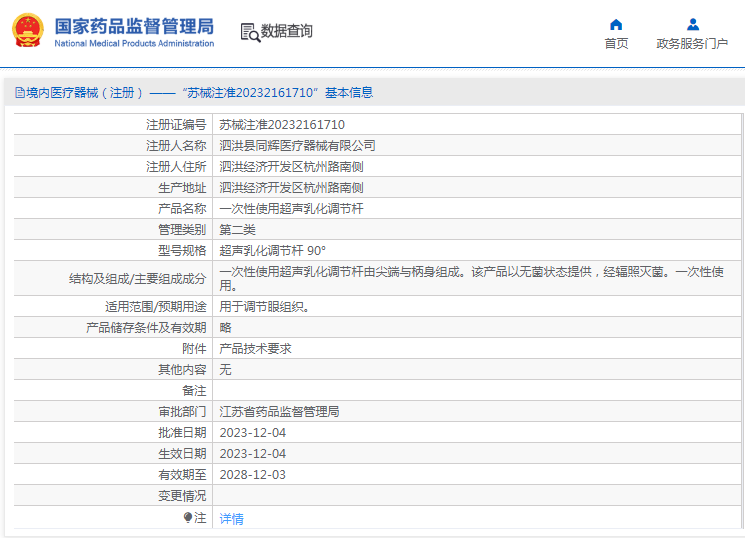This screenshot has height=538, width=745.
Task: Select 江苏省药品监督管理局 value
Action: point(279,412)
